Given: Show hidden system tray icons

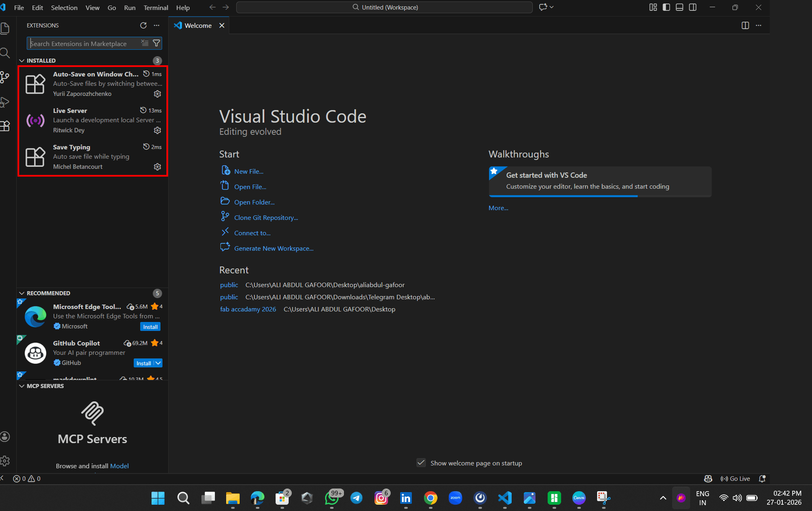Looking at the screenshot, I should 663,498.
